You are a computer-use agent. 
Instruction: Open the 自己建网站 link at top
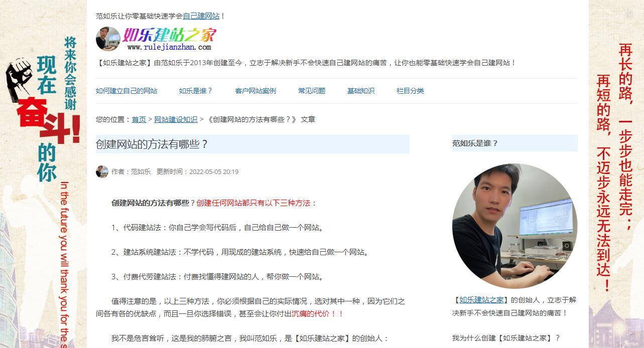coord(201,16)
